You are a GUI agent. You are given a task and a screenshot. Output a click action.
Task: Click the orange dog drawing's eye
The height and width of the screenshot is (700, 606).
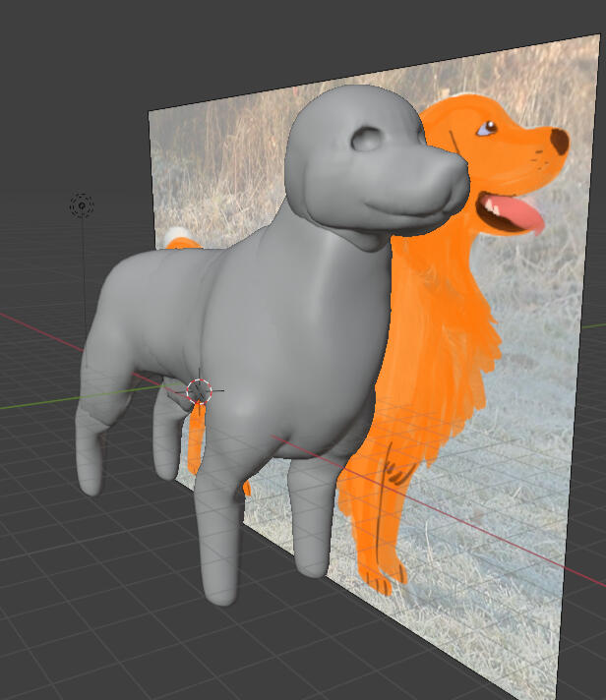tap(485, 129)
